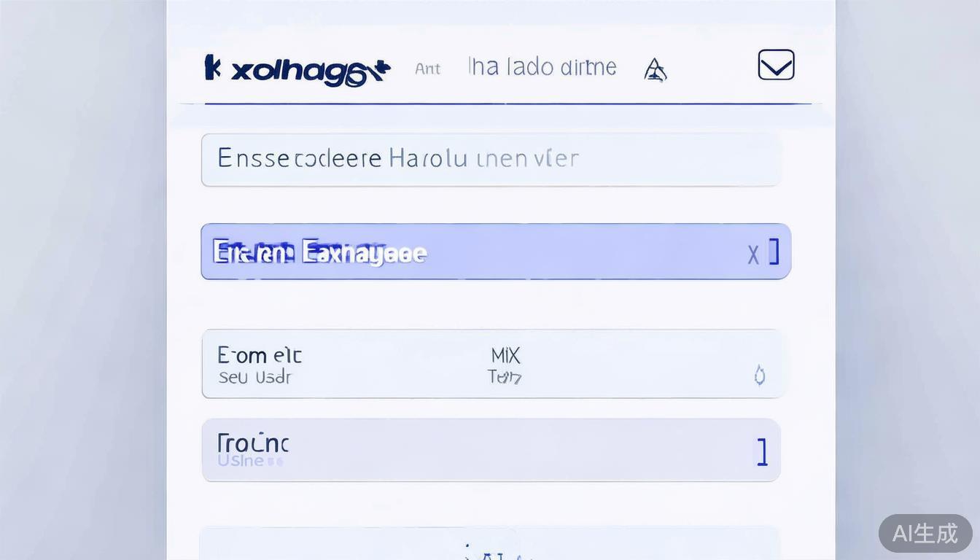Viewport: 980px width, 560px height.
Task: Focus the 'Enssecodeere Harolu' input field
Action: (491, 159)
